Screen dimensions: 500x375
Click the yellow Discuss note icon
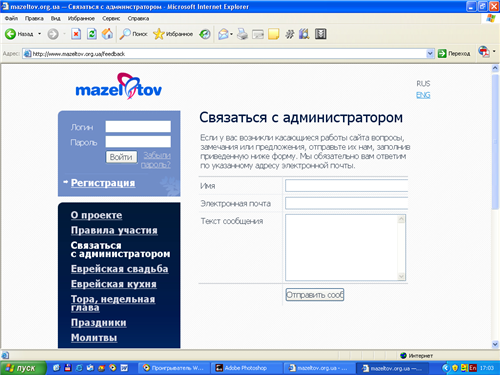[x=273, y=34]
